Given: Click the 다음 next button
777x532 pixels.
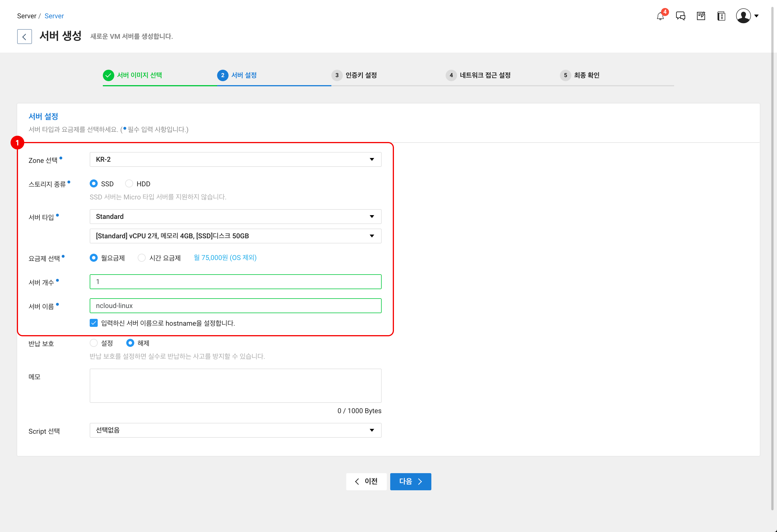Looking at the screenshot, I should (410, 481).
